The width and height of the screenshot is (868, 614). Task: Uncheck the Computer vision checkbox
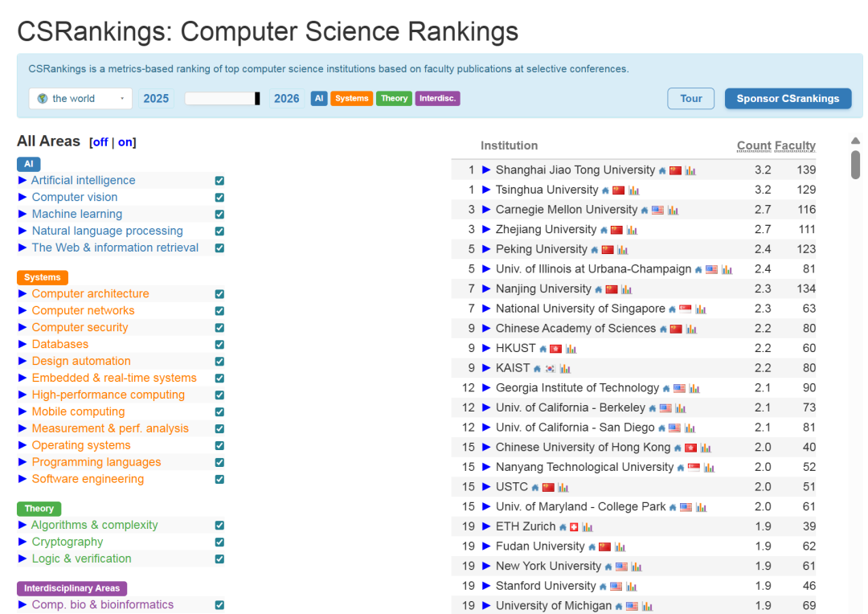[x=219, y=198]
